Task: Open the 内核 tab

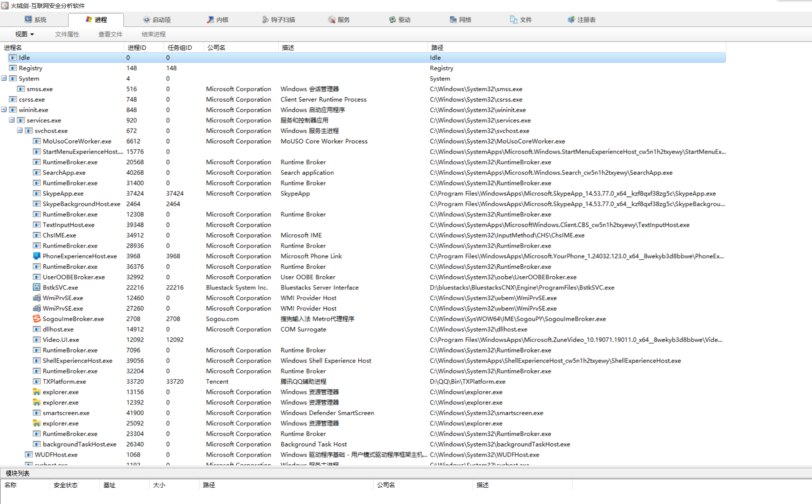Action: coord(218,20)
